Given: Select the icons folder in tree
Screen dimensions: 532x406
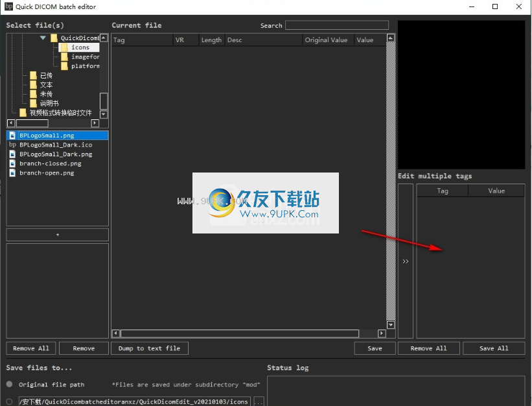Looking at the screenshot, I should [80, 47].
